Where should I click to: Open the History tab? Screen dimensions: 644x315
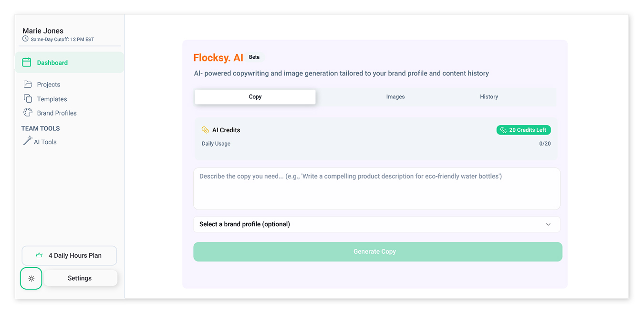click(x=488, y=96)
